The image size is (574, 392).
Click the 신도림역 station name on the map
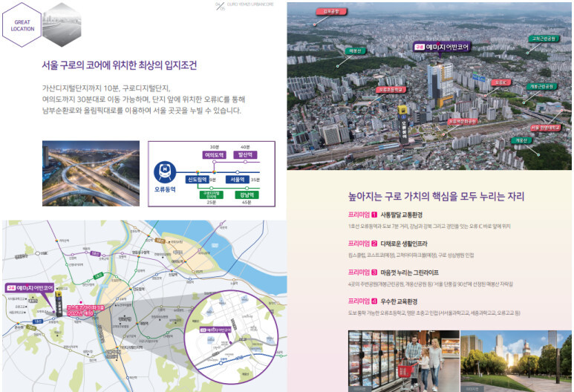[x=139, y=289]
